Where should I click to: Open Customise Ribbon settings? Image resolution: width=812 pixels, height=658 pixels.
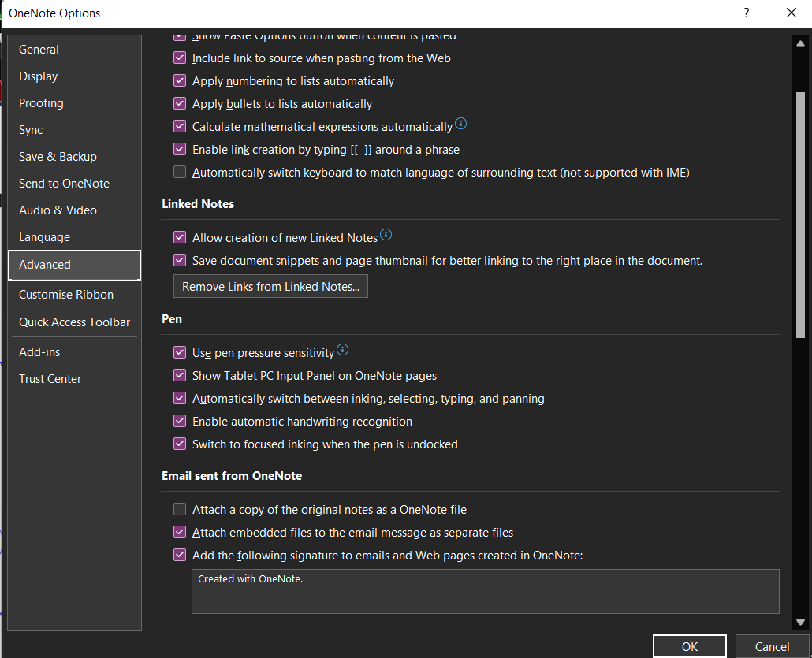pyautogui.click(x=75, y=295)
